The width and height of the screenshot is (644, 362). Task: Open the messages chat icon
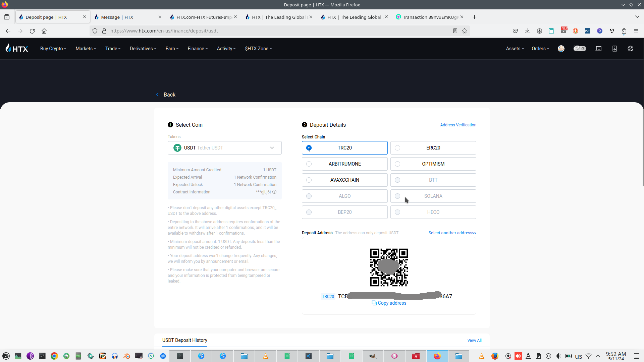[x=598, y=49]
